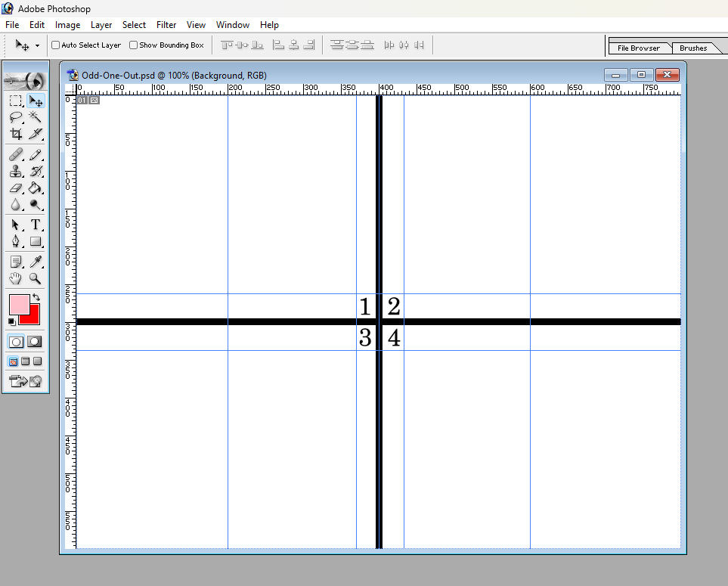Open the Filter menu
Image resolution: width=728 pixels, height=586 pixels.
[x=166, y=25]
